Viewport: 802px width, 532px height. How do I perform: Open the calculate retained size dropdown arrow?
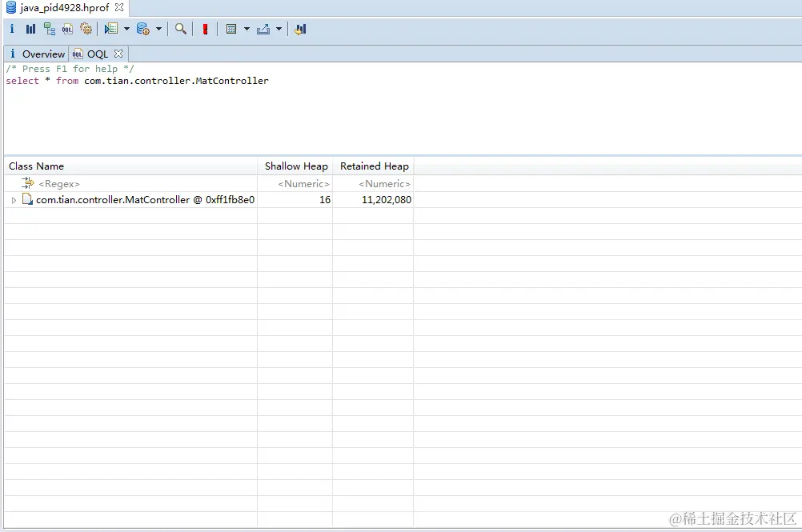click(x=247, y=29)
